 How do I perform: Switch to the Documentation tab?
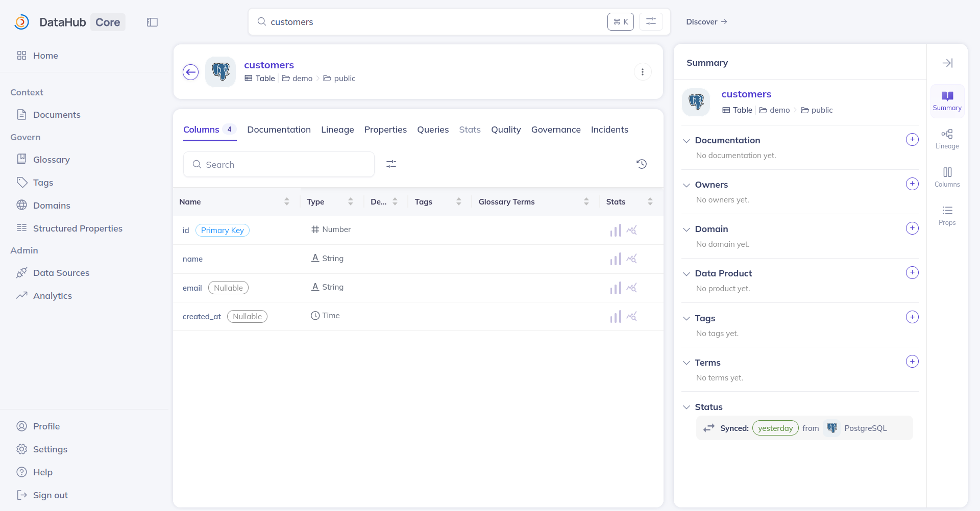[x=279, y=130]
